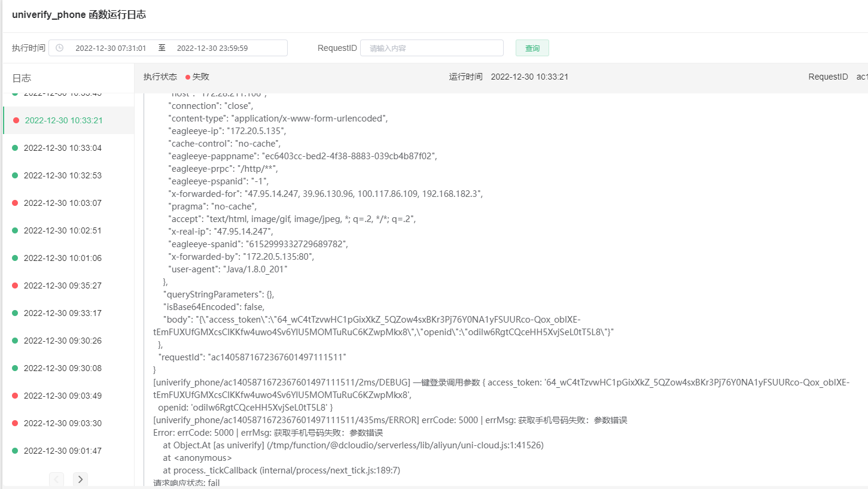
Task: Click the clock icon in date range field
Action: (59, 48)
